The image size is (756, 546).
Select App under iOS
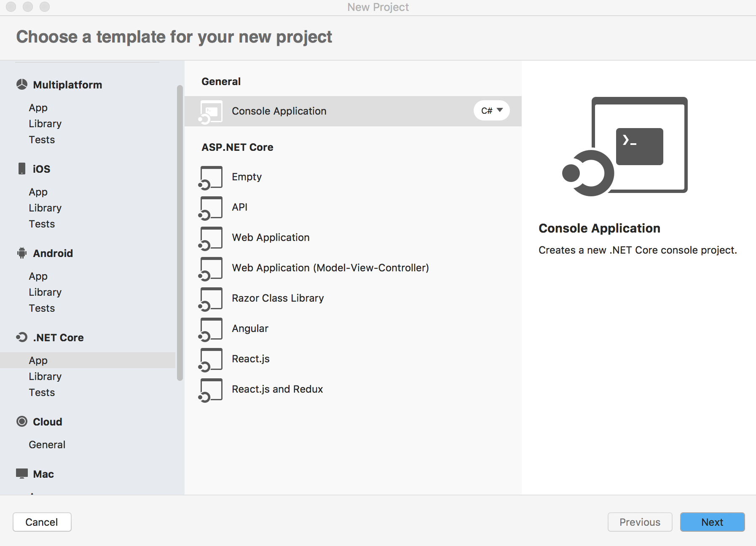pyautogui.click(x=38, y=192)
